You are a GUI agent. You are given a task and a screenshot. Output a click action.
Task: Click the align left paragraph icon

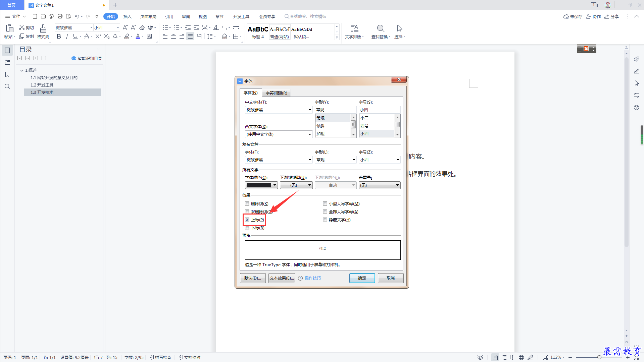(x=165, y=37)
